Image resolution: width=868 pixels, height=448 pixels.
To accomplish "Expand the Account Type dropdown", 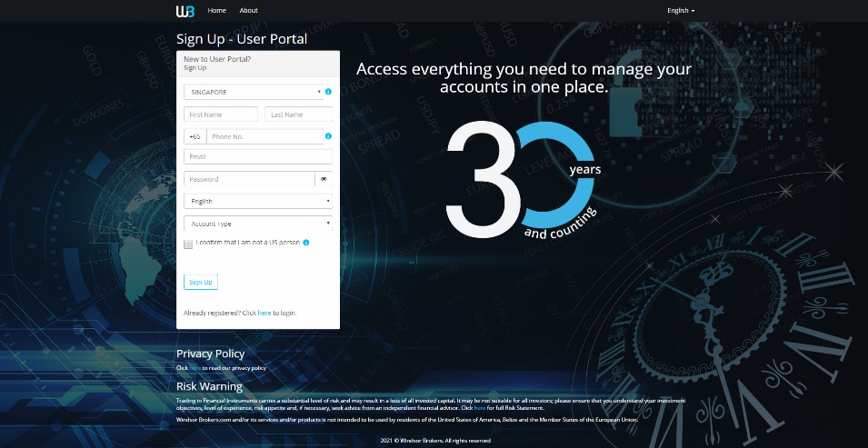I will [258, 224].
